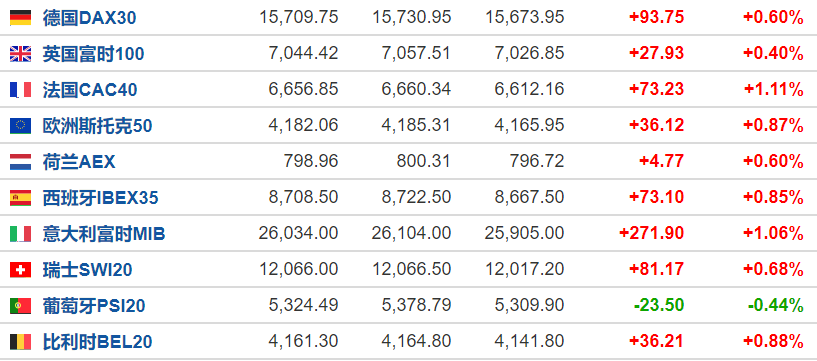
Task: Open the 英国富时100 index link
Action: [x=93, y=54]
